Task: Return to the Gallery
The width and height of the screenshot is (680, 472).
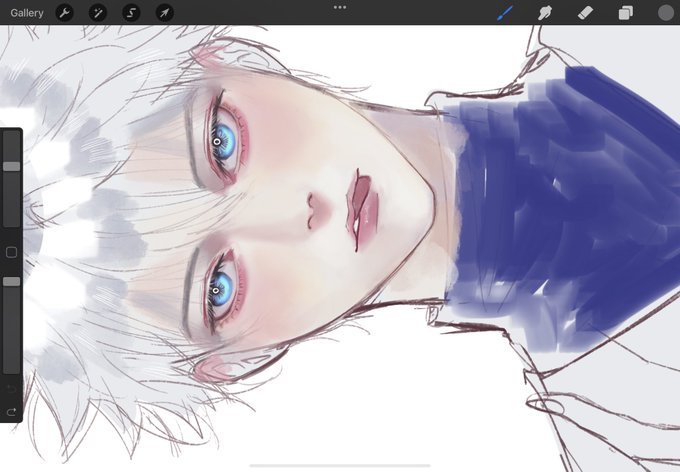Action: pyautogui.click(x=26, y=13)
